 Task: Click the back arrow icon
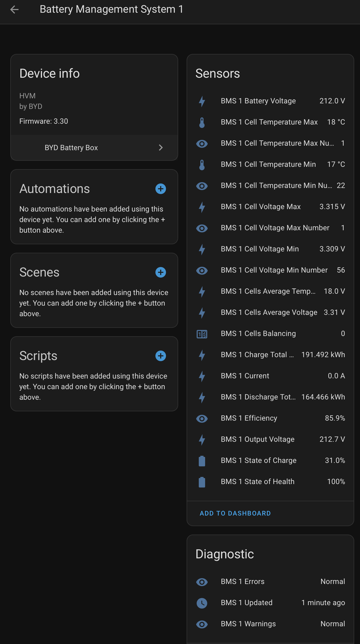click(x=14, y=10)
